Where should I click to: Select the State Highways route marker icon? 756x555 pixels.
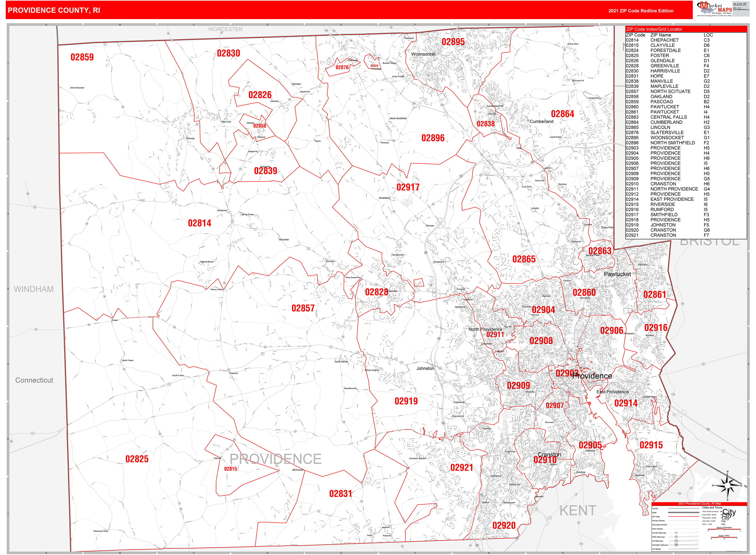tap(676, 537)
